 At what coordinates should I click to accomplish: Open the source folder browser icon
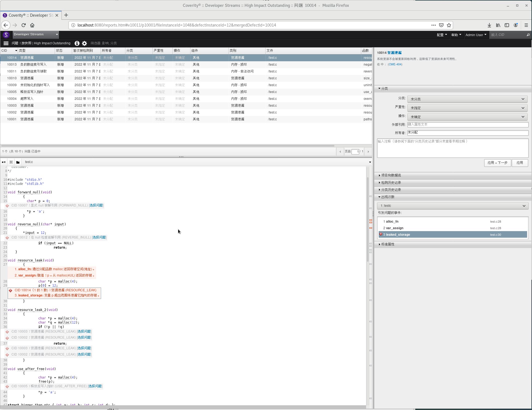click(18, 162)
